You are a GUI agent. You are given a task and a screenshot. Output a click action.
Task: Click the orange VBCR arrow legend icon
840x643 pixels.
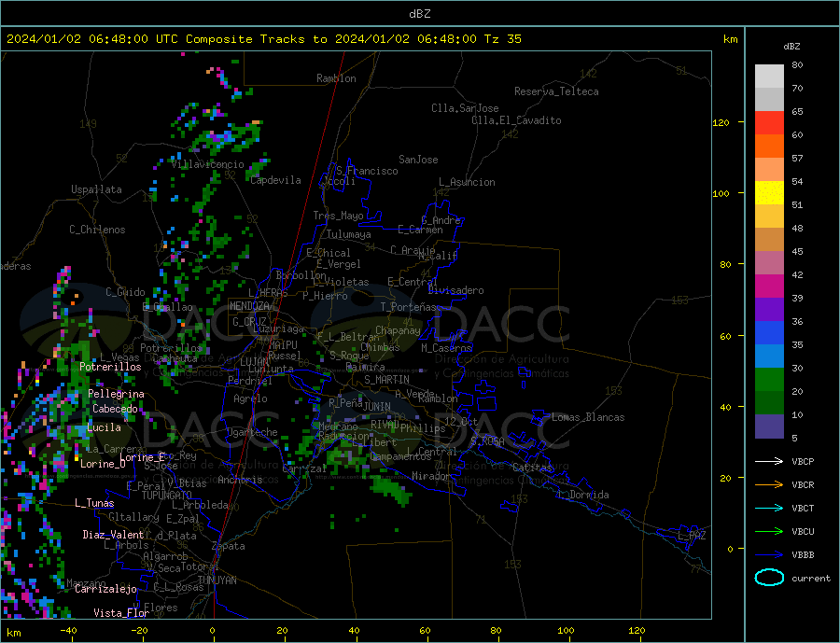769,485
